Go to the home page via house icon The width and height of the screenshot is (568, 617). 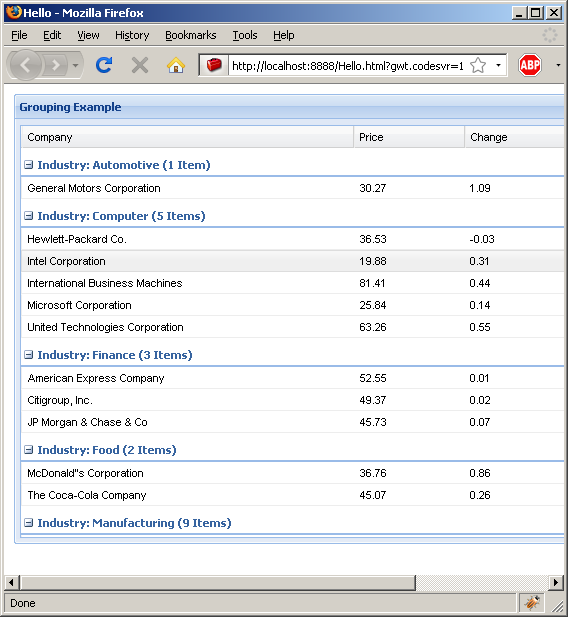[176, 65]
